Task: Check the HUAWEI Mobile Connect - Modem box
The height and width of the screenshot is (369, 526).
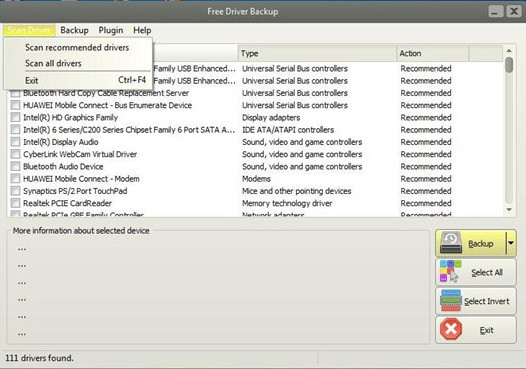Action: (x=15, y=179)
